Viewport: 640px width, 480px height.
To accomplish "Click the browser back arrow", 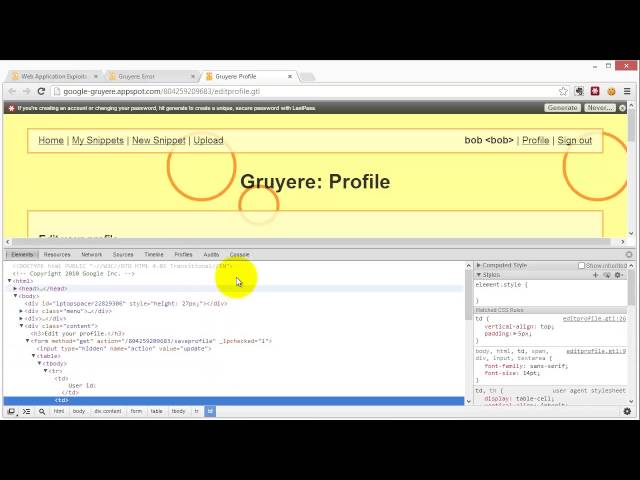I will (12, 91).
